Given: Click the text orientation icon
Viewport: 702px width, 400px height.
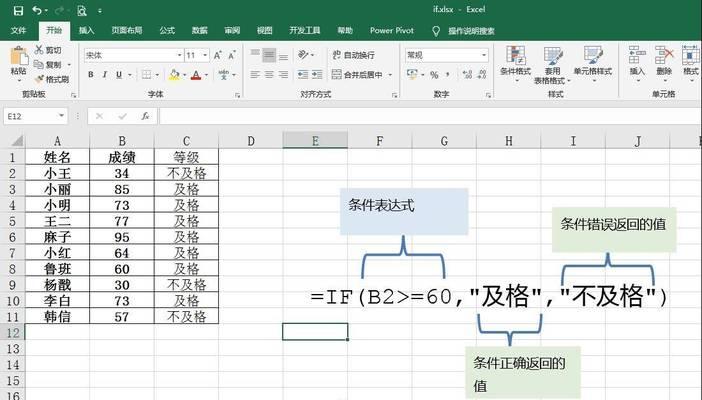Looking at the screenshot, I should pyautogui.click(x=303, y=55).
